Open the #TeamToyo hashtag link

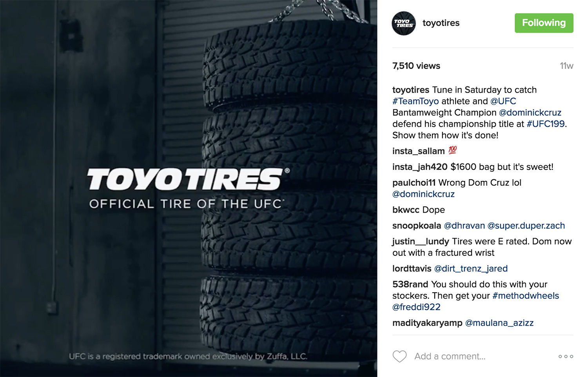(x=416, y=101)
